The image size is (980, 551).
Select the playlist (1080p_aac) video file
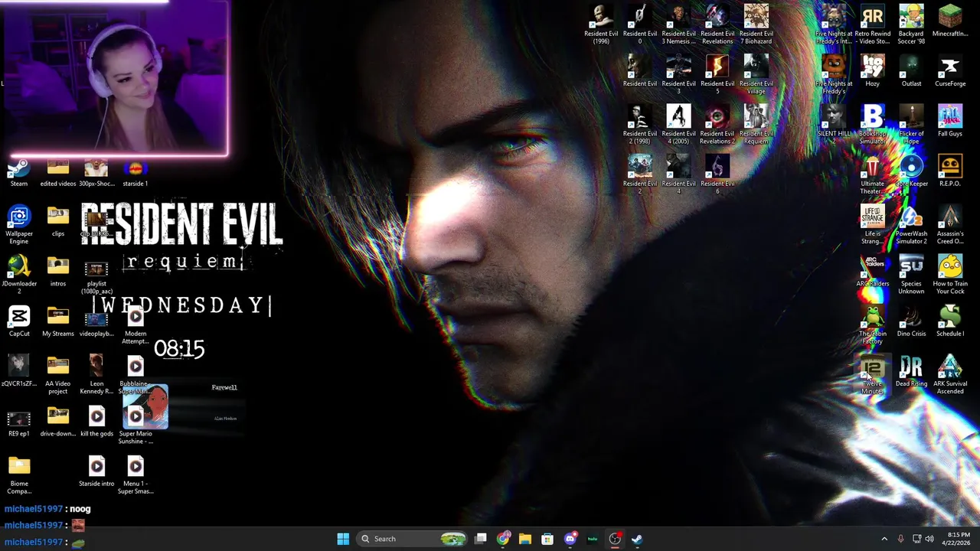pyautogui.click(x=96, y=276)
